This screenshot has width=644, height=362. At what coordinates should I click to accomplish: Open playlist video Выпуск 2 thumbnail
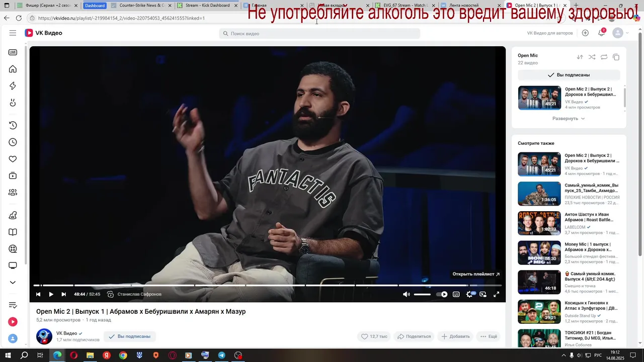point(539,98)
